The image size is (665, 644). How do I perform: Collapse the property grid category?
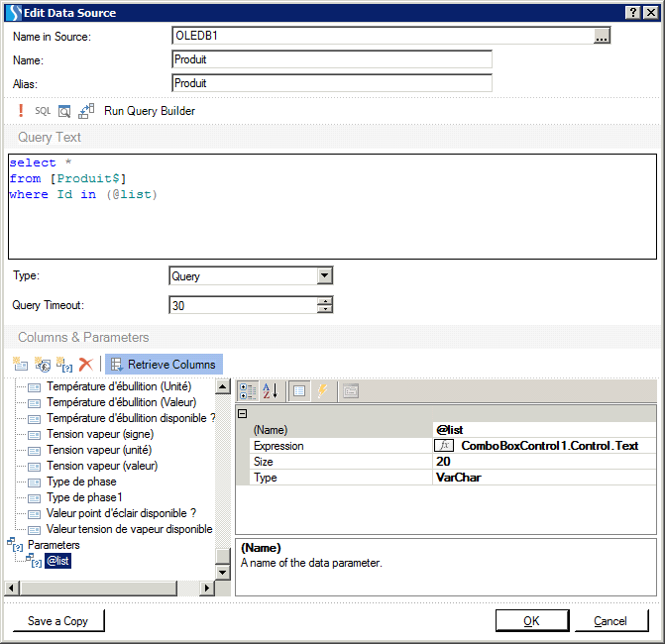tap(243, 413)
